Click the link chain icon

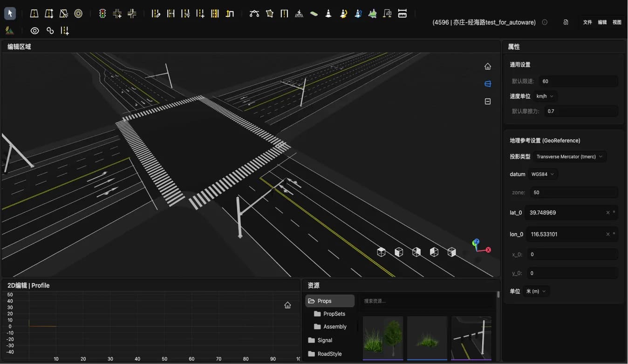pos(50,31)
